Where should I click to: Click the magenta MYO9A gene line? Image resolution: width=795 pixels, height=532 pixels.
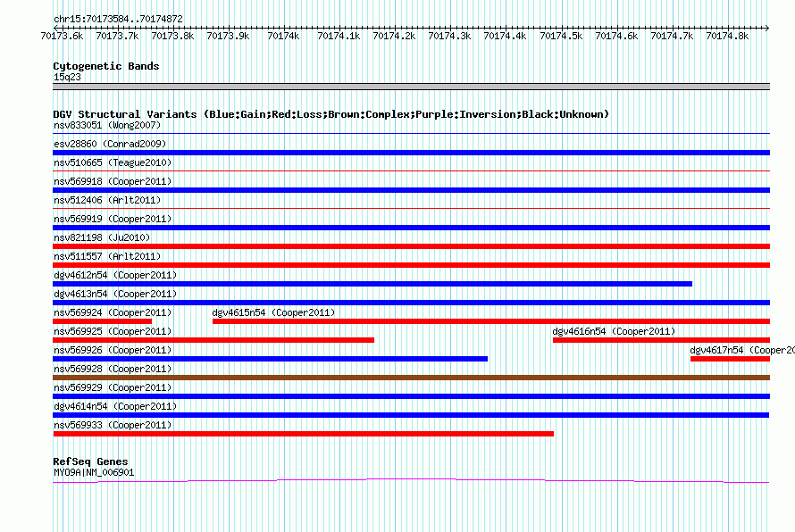411,479
